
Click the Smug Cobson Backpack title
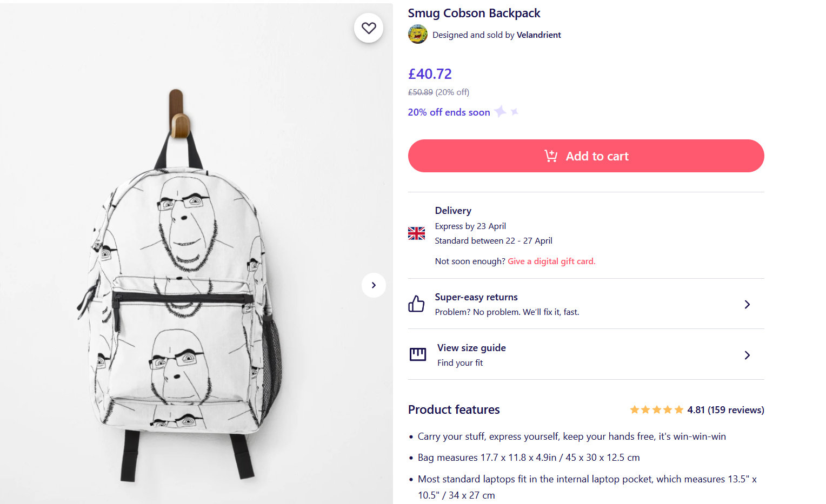[x=474, y=14]
